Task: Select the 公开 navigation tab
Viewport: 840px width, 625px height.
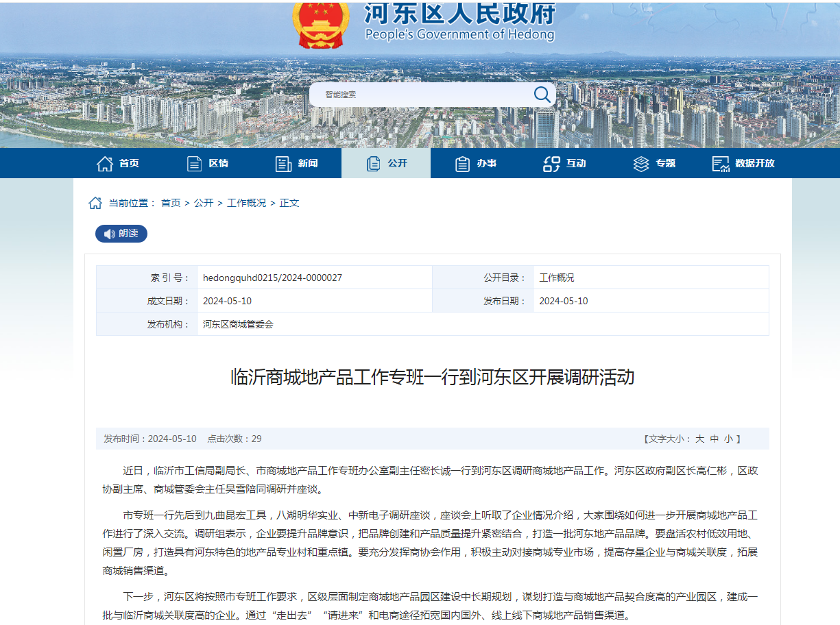Action: [386, 163]
